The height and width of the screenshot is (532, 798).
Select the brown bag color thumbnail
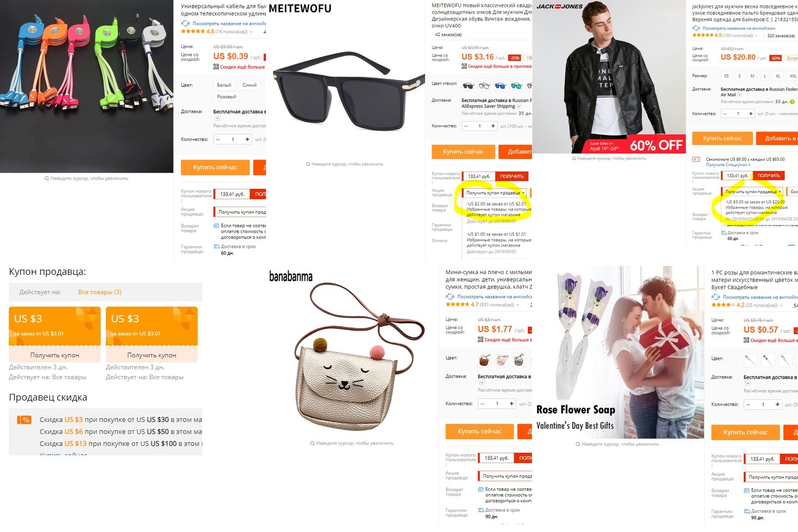click(485, 359)
